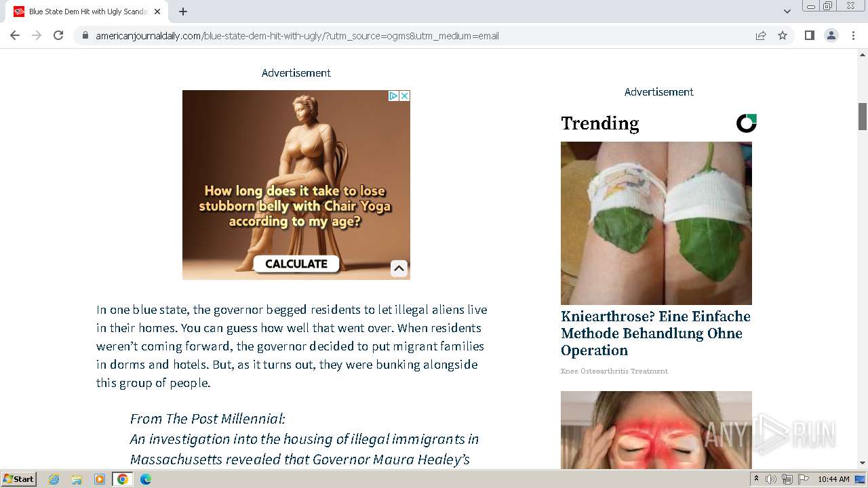This screenshot has width=868, height=488.
Task: Open media player taskbar icon
Action: pos(100,479)
